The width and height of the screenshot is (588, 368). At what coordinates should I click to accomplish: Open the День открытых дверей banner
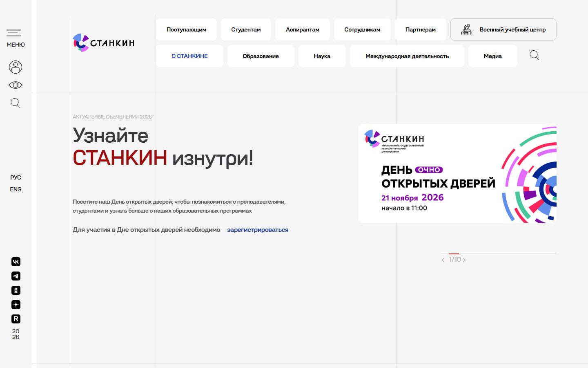coord(457,173)
